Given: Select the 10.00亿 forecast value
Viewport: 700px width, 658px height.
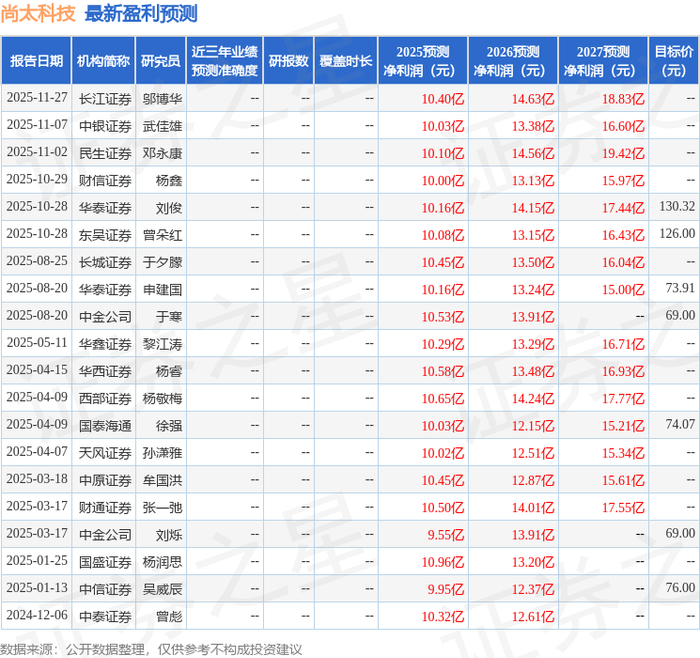Looking at the screenshot, I should pyautogui.click(x=443, y=180).
